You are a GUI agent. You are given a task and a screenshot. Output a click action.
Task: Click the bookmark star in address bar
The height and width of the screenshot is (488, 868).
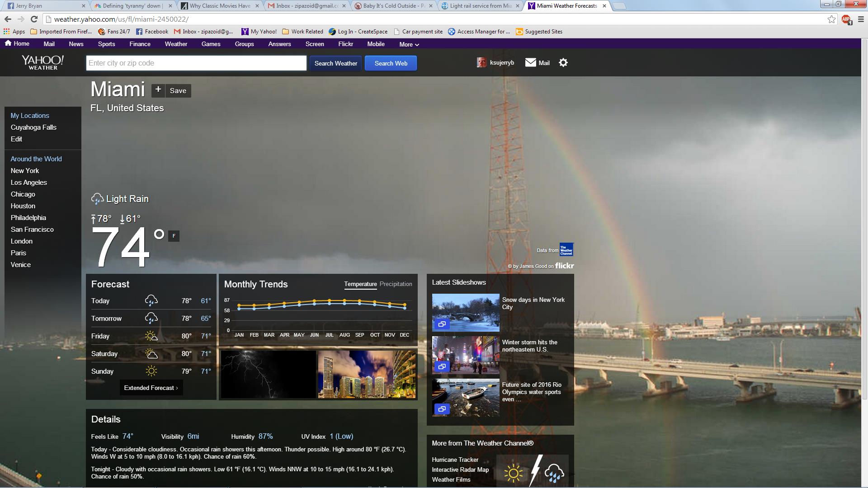(831, 19)
